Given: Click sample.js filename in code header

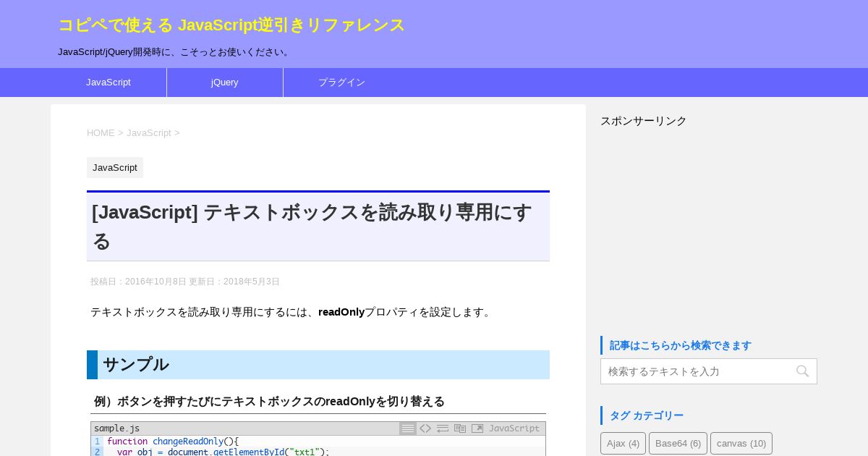Looking at the screenshot, I should [x=117, y=428].
